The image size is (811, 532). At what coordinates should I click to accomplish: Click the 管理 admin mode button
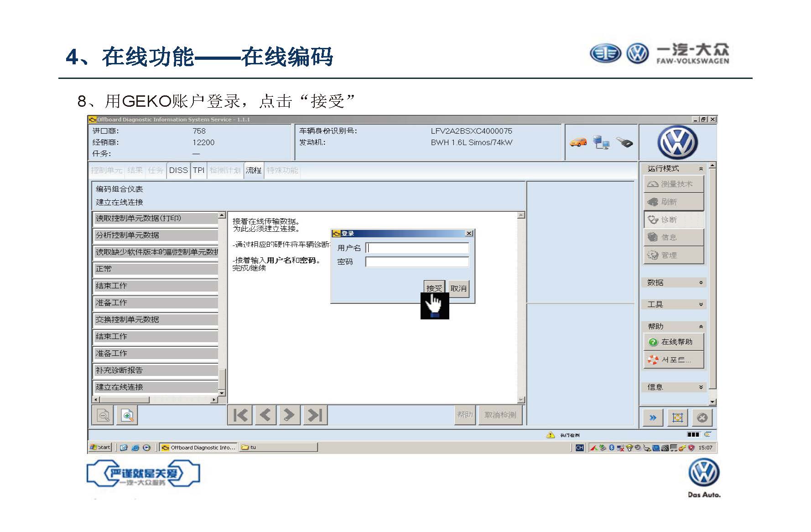click(x=674, y=255)
